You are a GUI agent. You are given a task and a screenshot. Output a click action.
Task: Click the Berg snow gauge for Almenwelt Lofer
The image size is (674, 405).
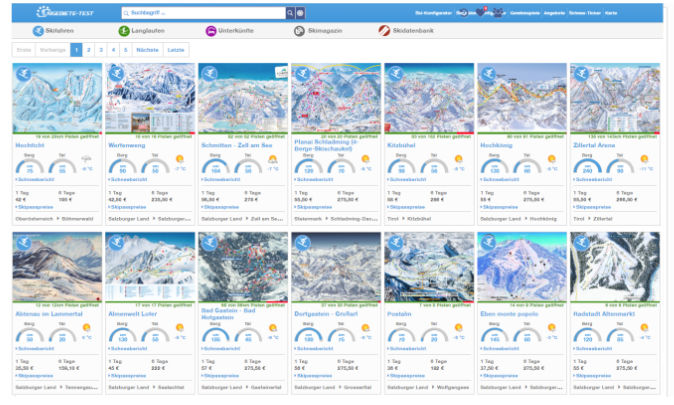123,335
